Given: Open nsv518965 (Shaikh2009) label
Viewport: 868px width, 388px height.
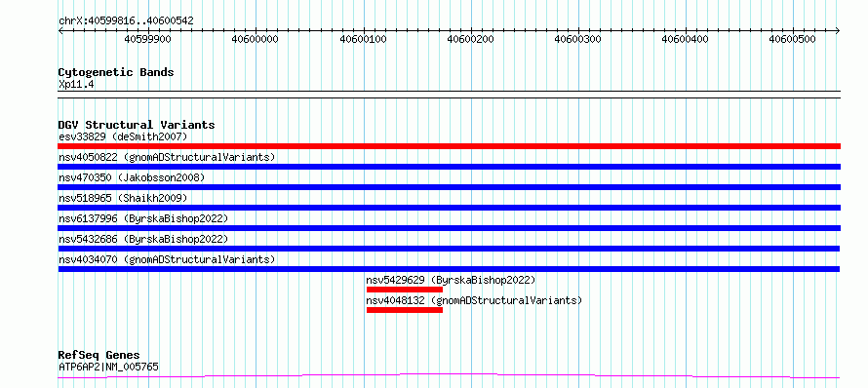Looking at the screenshot, I should click(x=123, y=198).
